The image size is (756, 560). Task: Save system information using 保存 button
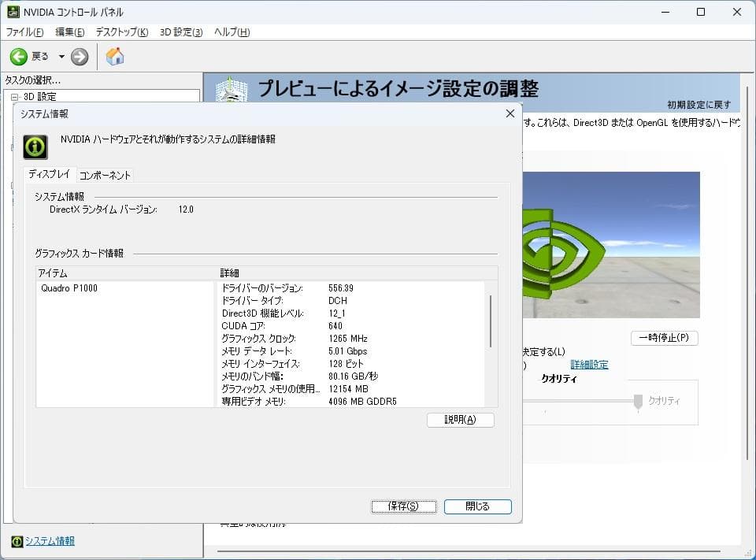point(404,506)
